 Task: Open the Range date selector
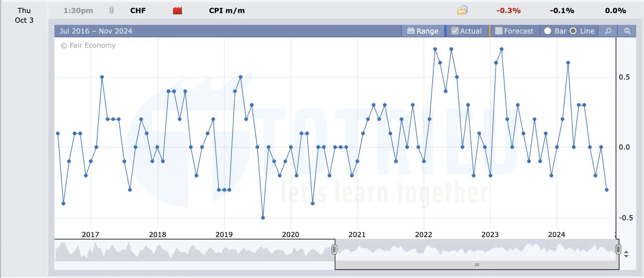(423, 31)
